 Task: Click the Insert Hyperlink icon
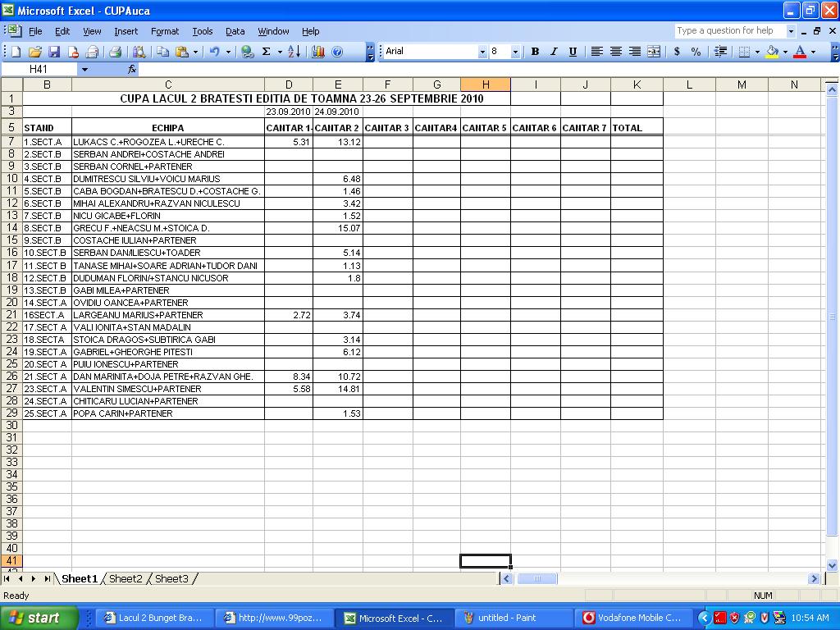click(247, 52)
